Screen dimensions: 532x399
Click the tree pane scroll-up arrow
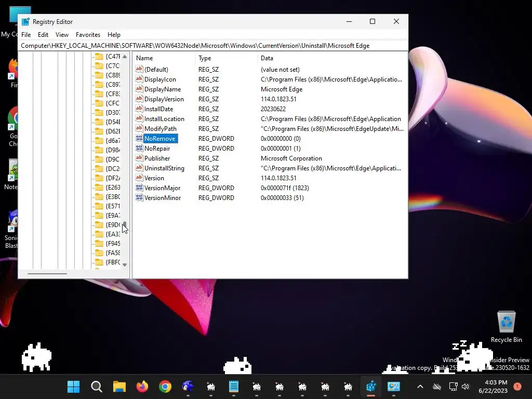125,56
